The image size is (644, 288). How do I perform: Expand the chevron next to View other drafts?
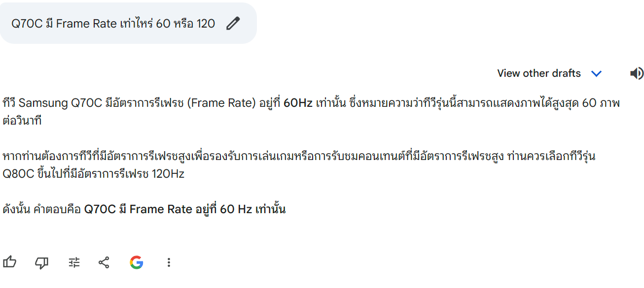(596, 74)
